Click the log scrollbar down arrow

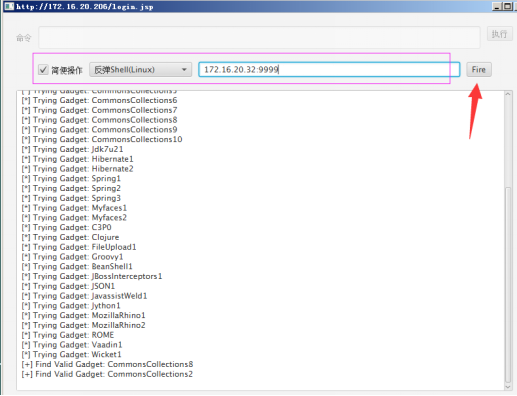(x=508, y=387)
